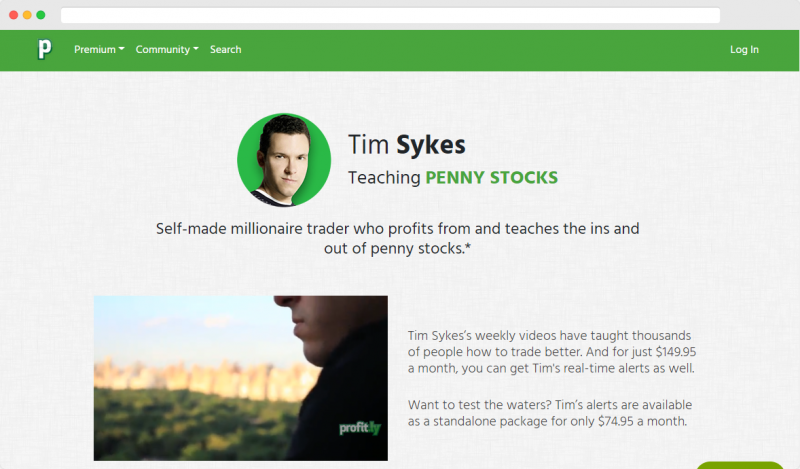Click the green button at bottom right
This screenshot has width=800, height=469.
[740, 465]
